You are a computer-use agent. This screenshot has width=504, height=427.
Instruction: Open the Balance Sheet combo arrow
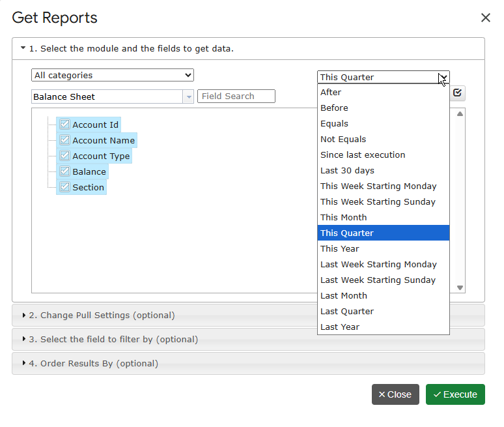(x=189, y=96)
